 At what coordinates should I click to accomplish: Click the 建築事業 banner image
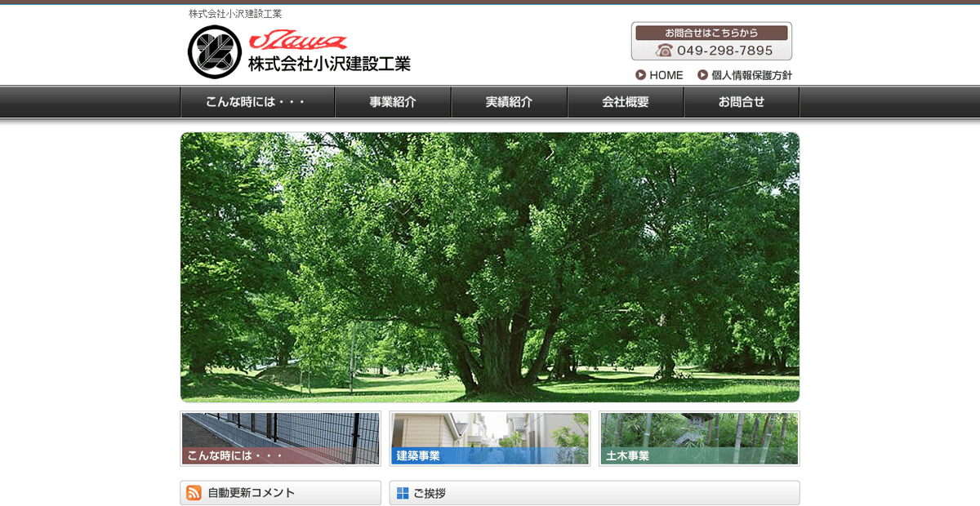point(489,438)
